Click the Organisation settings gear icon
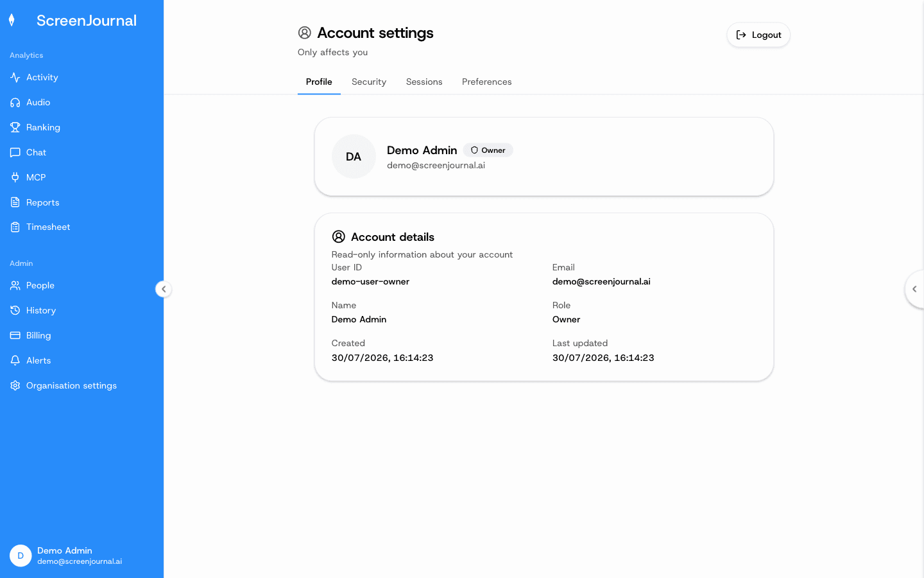This screenshot has width=924, height=578. [x=15, y=385]
